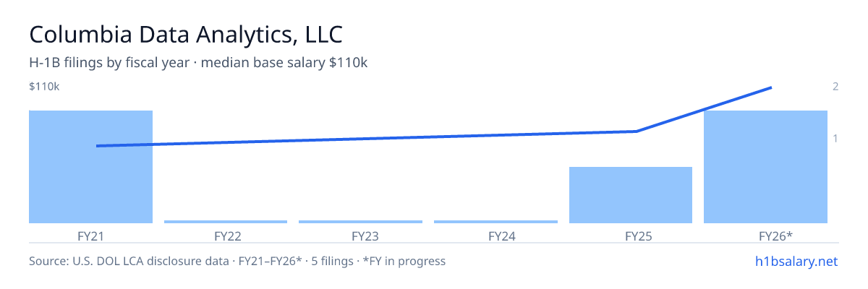868x289 pixels.
Task: Click the Columbia Data Analytics, LLC title
Action: pos(186,35)
